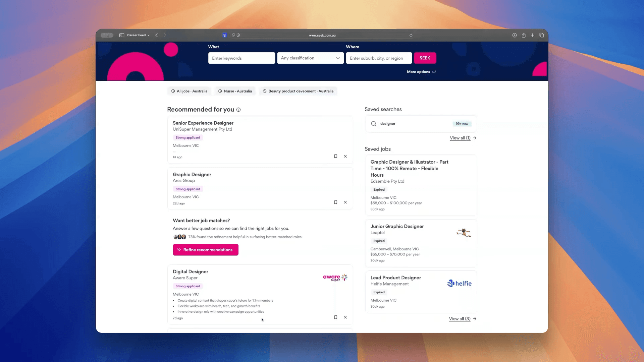
Task: Click the window controls pill in the title bar
Action: pyautogui.click(x=107, y=35)
